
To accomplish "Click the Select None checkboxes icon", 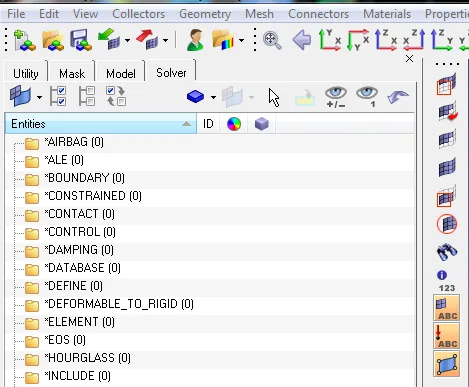I will click(87, 96).
